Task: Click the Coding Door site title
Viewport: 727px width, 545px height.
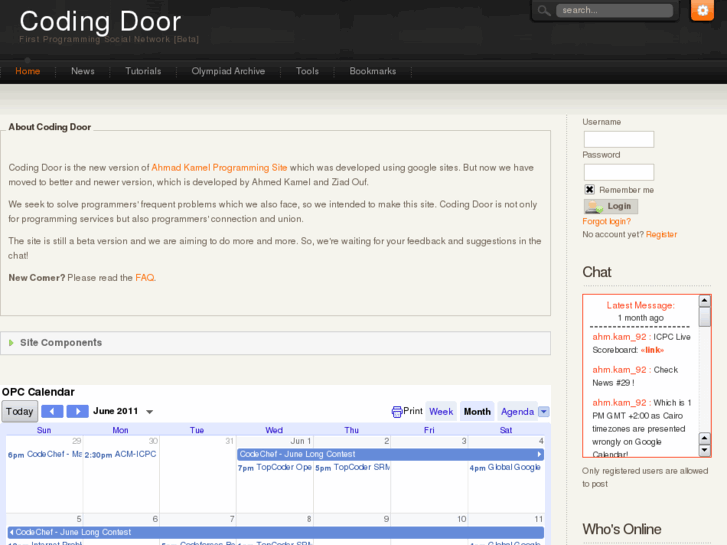Action: [100, 21]
